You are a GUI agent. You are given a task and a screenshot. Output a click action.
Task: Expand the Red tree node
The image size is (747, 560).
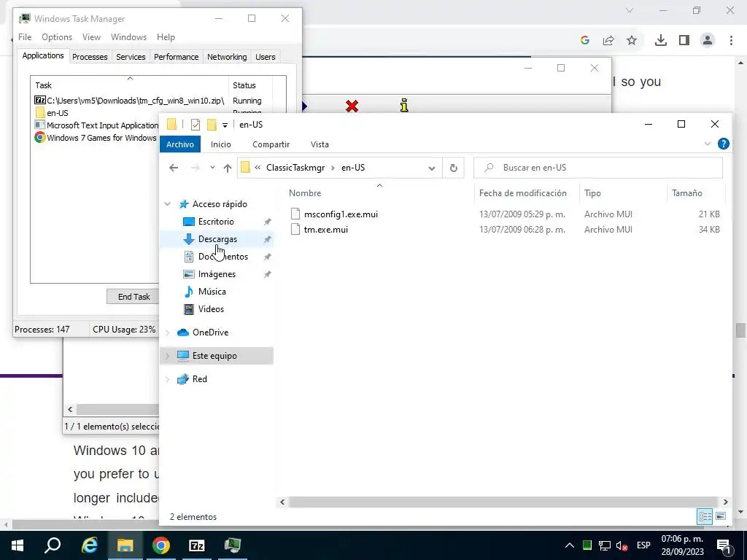click(x=167, y=379)
